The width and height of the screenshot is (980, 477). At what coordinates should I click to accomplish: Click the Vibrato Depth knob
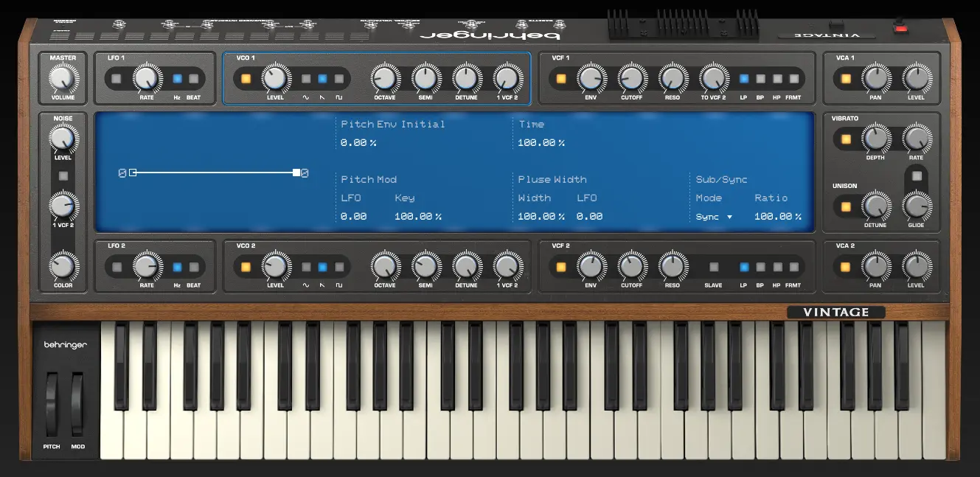coord(875,139)
